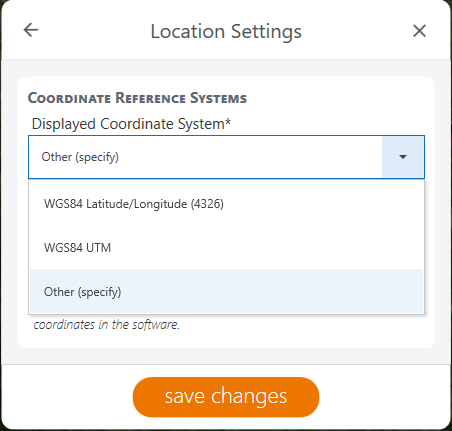This screenshot has width=452, height=431.
Task: Click the save changes button
Action: pos(226,397)
